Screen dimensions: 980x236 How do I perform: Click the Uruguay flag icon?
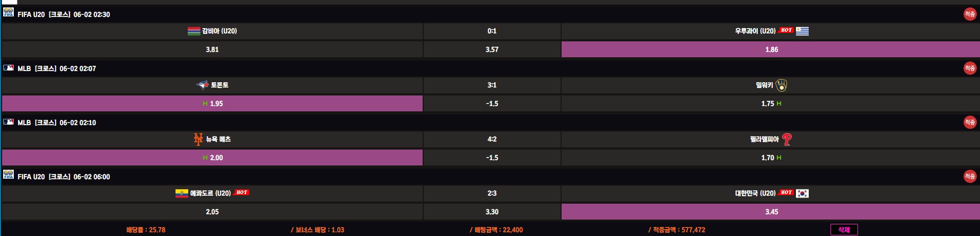pyautogui.click(x=802, y=31)
